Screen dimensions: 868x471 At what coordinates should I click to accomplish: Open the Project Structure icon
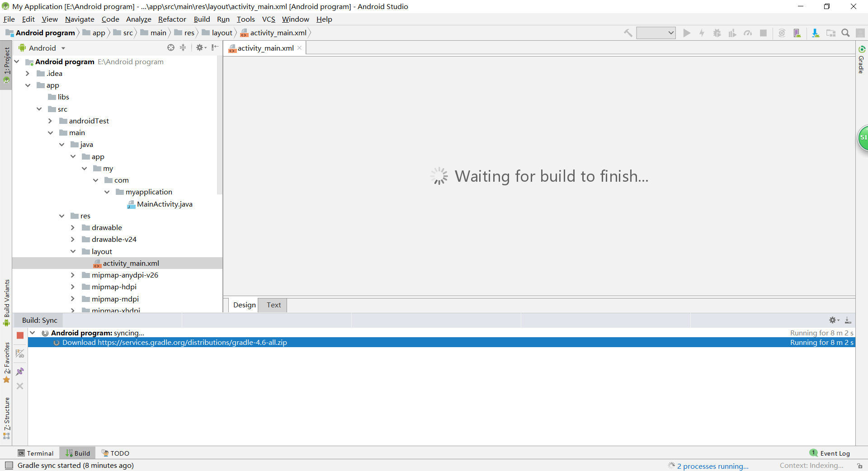pos(831,33)
